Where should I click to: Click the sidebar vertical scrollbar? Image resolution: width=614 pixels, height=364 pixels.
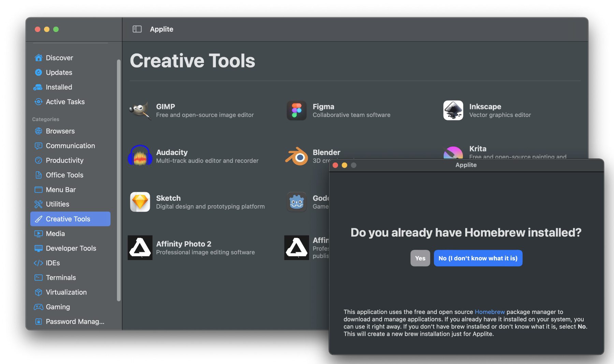(119, 180)
